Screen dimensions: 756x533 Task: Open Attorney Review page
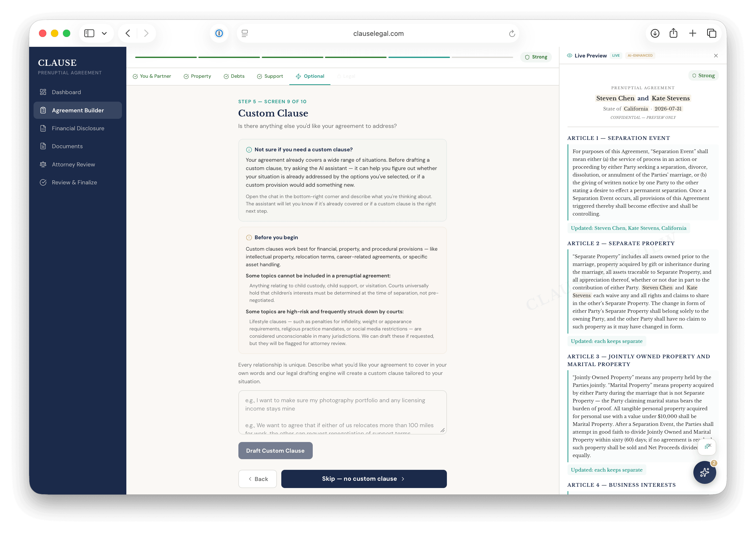tap(78, 164)
